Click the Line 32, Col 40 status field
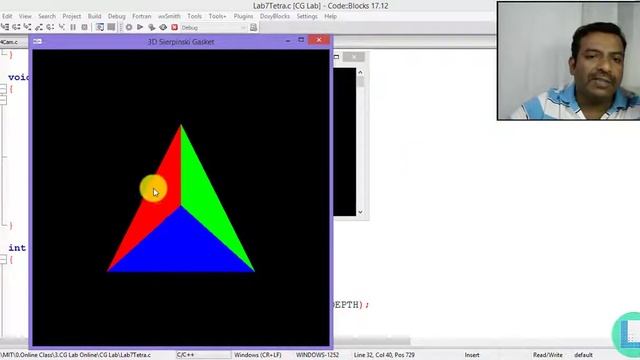This screenshot has height=360, width=640. tap(384, 355)
